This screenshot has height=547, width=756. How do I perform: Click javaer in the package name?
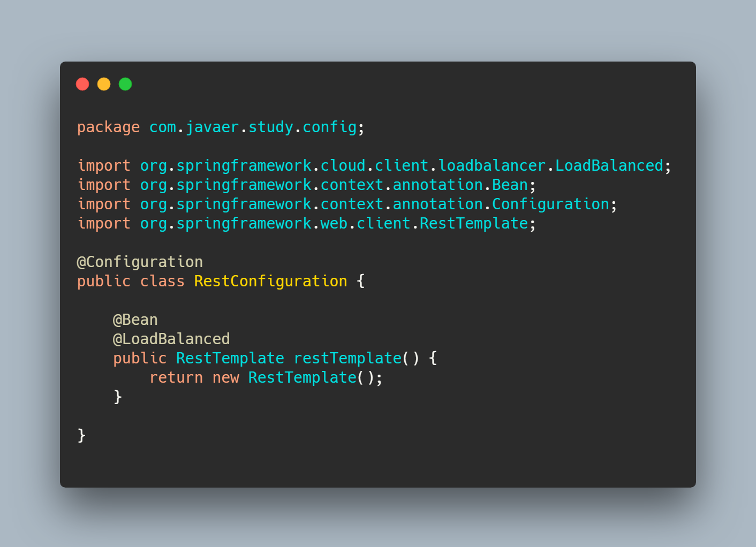coord(212,128)
